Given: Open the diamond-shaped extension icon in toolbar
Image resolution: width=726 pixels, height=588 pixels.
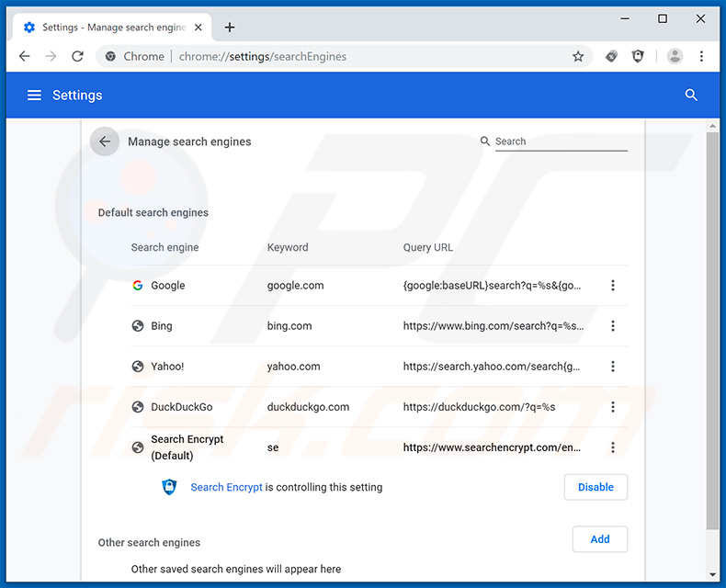Looking at the screenshot, I should point(611,56).
